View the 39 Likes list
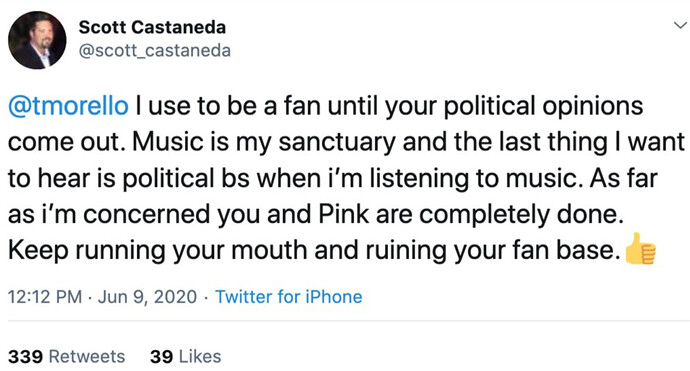The image size is (690, 371). [185, 356]
